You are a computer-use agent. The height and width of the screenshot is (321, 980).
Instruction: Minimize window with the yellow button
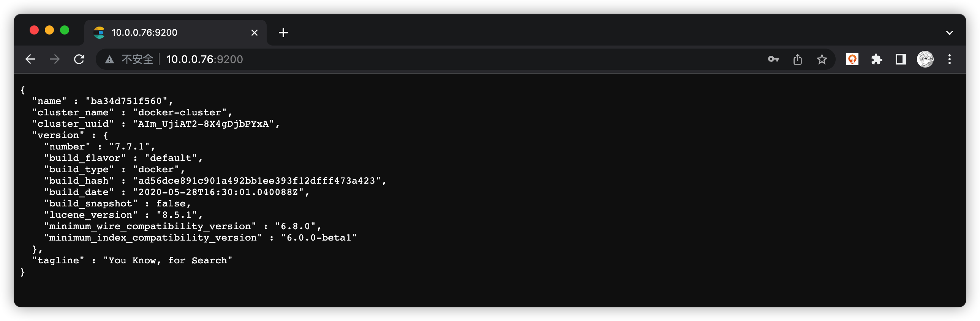click(49, 30)
